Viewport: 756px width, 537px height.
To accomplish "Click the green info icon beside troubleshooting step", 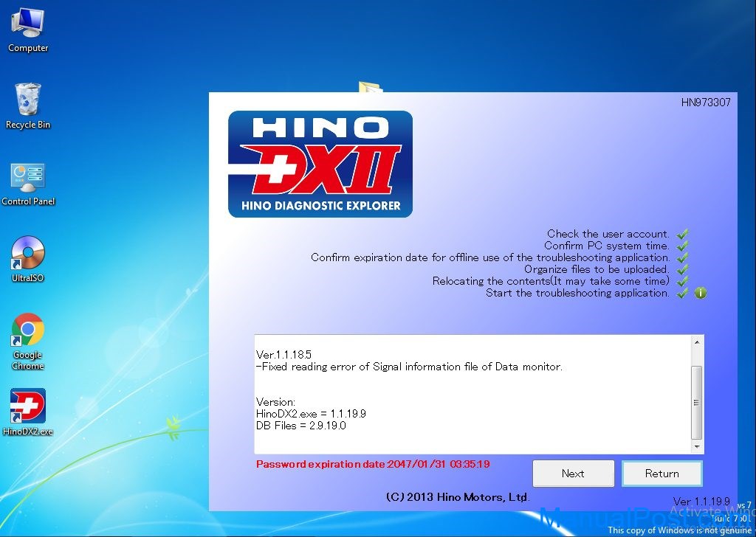I will pyautogui.click(x=701, y=293).
